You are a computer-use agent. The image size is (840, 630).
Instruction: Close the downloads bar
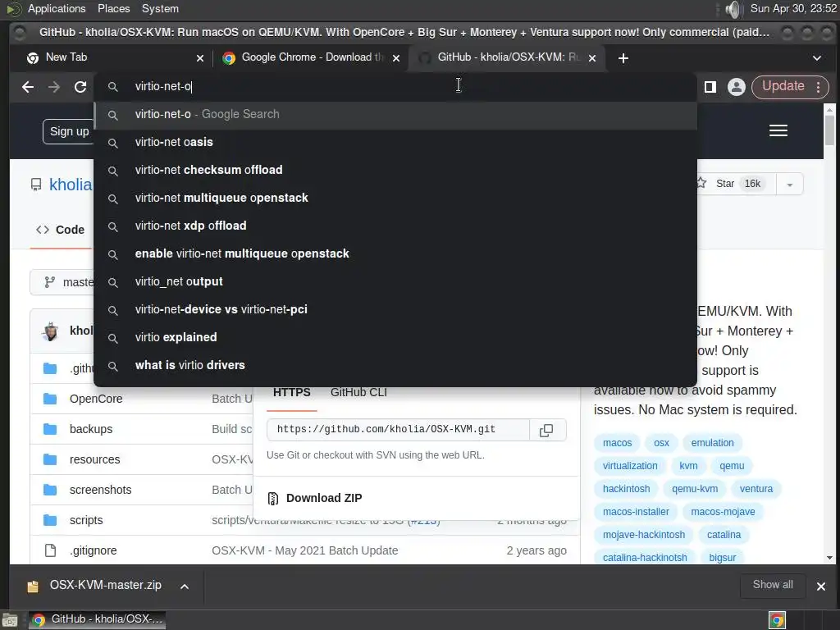[820, 587]
